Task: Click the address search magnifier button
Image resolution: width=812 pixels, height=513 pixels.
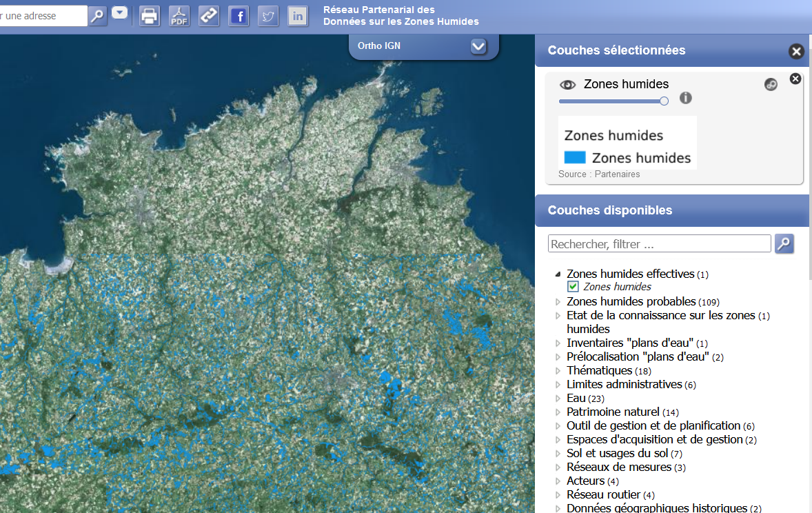Action: [x=98, y=15]
